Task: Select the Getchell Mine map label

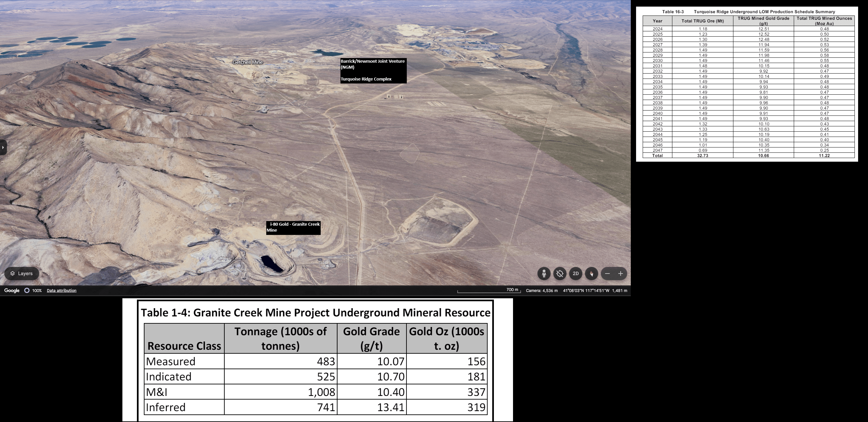Action: coord(248,62)
